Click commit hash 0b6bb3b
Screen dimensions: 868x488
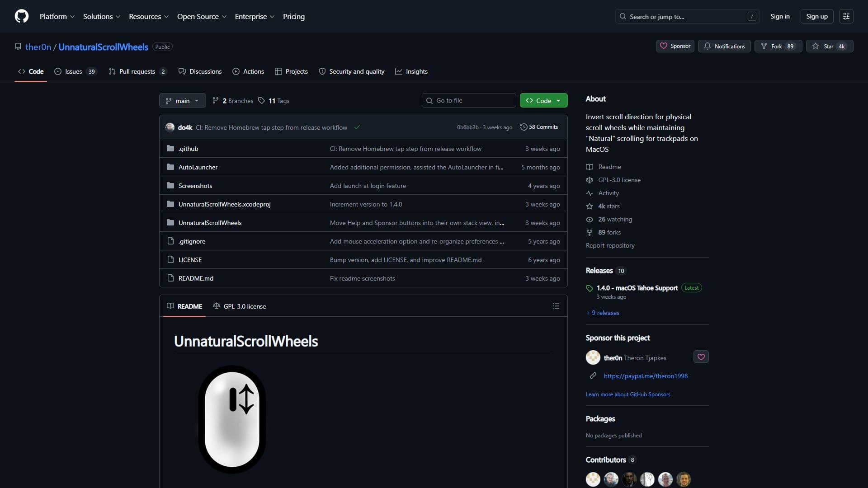[x=467, y=127]
